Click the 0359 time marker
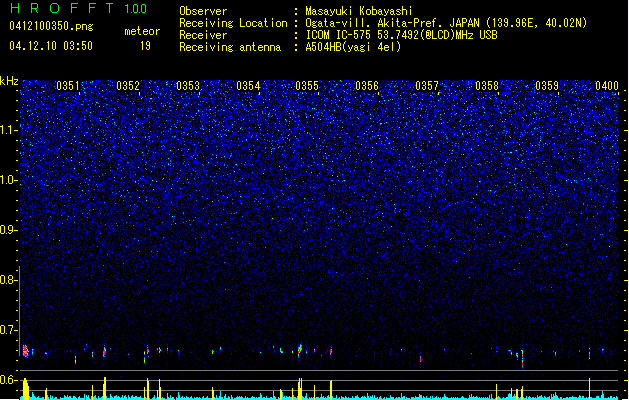This screenshot has width=629, height=400. click(x=547, y=86)
